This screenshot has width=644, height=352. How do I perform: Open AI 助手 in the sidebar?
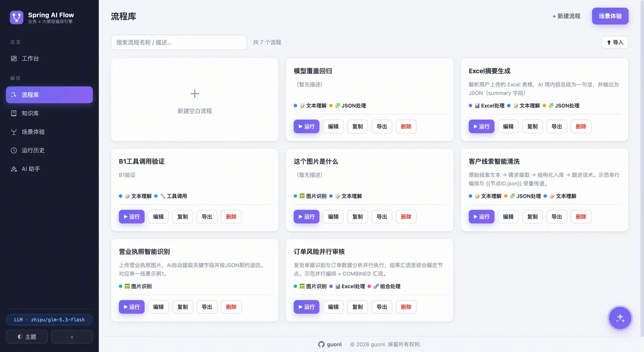pyautogui.click(x=49, y=169)
